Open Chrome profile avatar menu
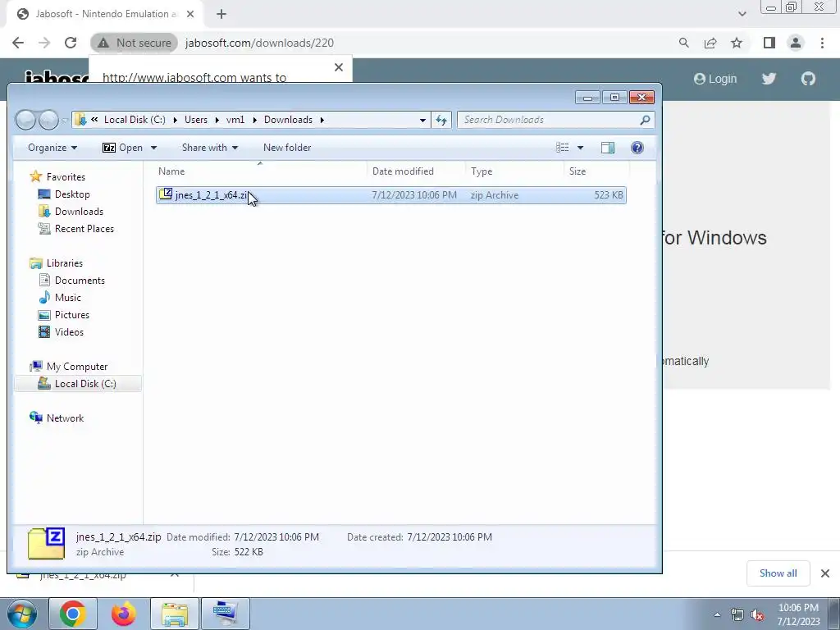 tap(796, 43)
